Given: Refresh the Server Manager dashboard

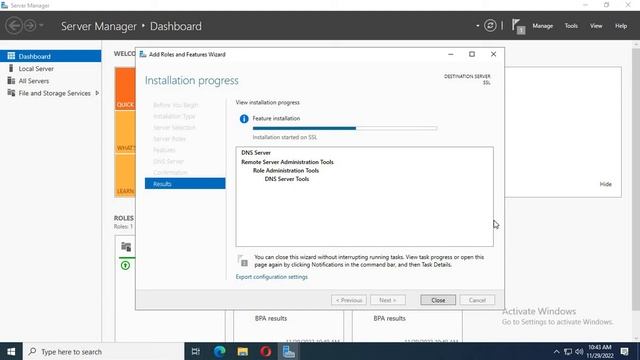Looking at the screenshot, I should tap(490, 26).
